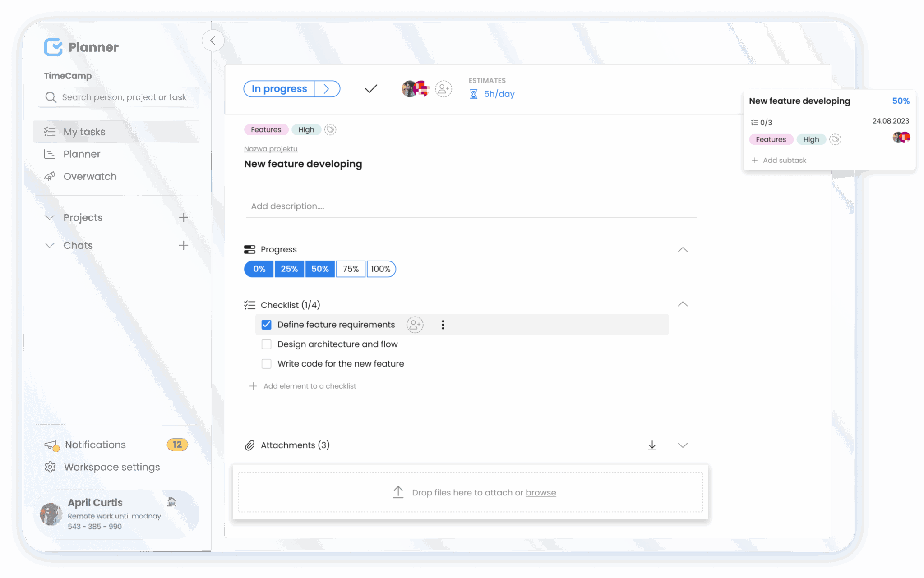Collapse the Checklist section
Viewport: 924px width, 578px height.
(x=683, y=304)
